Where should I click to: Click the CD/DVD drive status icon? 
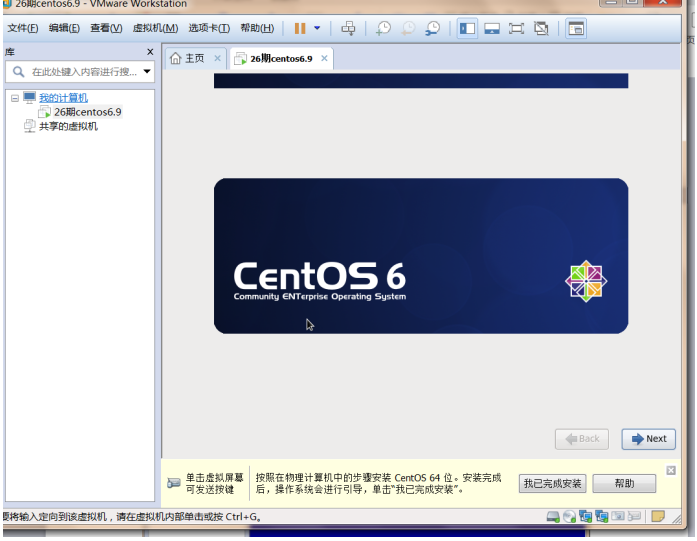tap(569, 517)
